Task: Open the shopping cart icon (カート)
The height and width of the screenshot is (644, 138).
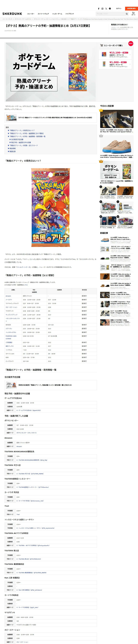Action: [x=133, y=14]
